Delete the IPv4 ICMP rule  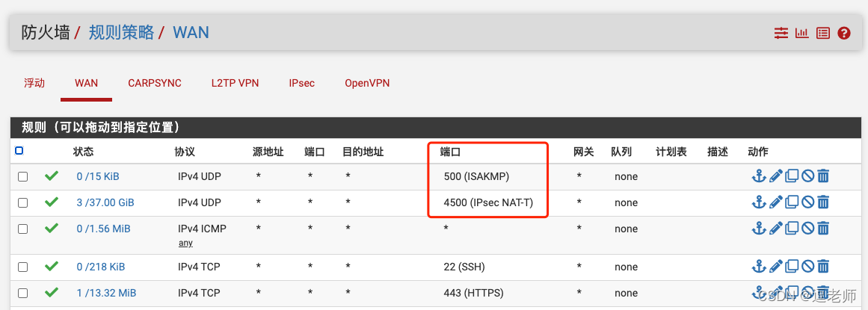[823, 228]
